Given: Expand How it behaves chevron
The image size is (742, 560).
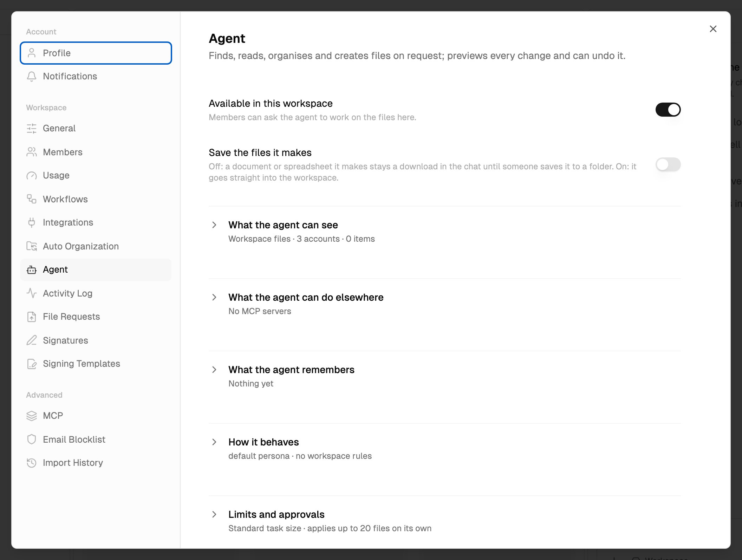Looking at the screenshot, I should click(214, 442).
